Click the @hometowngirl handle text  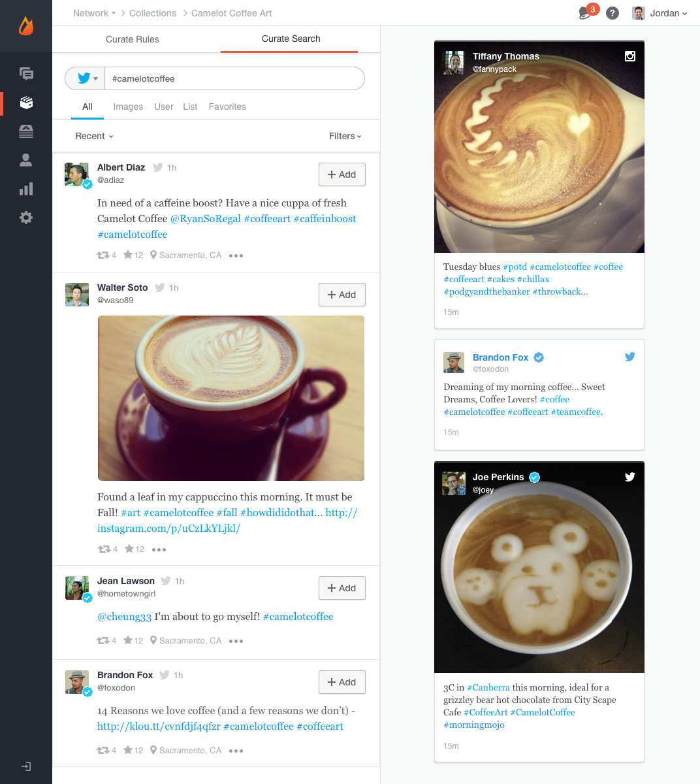click(126, 594)
